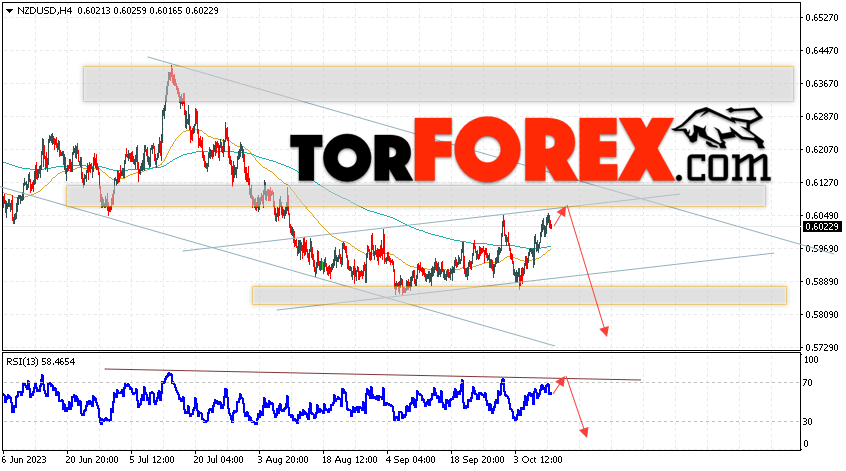The height and width of the screenshot is (471, 846).
Task: Select the middle resistance zone rectangle near 0.61270
Action: click(x=415, y=196)
